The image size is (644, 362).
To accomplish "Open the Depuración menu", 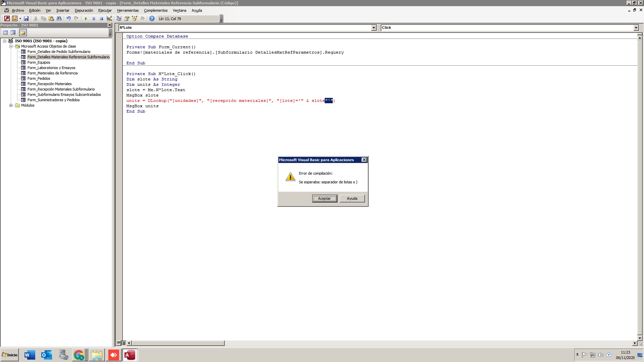I will tap(84, 10).
